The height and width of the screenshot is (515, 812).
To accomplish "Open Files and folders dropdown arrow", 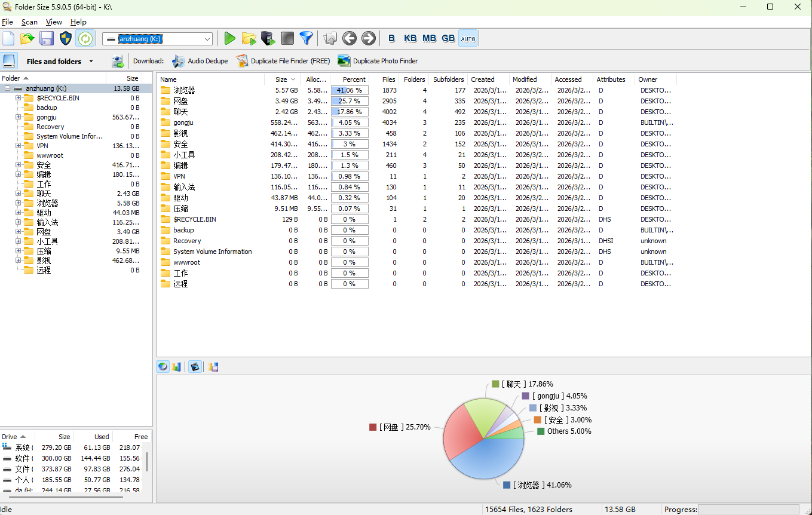I will 91,61.
